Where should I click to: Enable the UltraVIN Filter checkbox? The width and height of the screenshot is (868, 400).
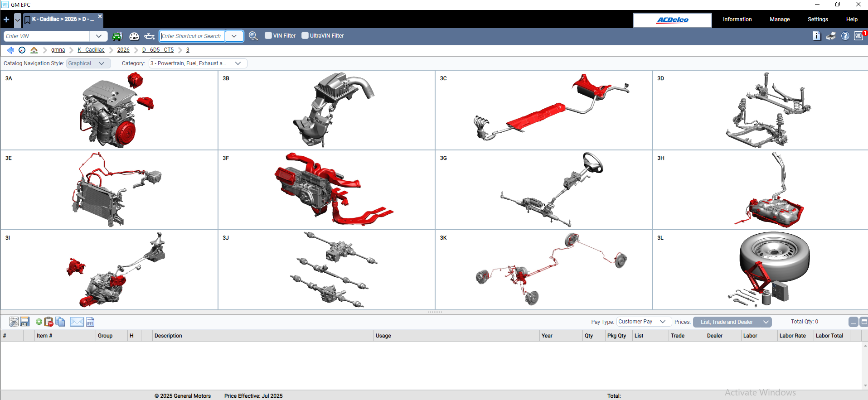pos(305,35)
